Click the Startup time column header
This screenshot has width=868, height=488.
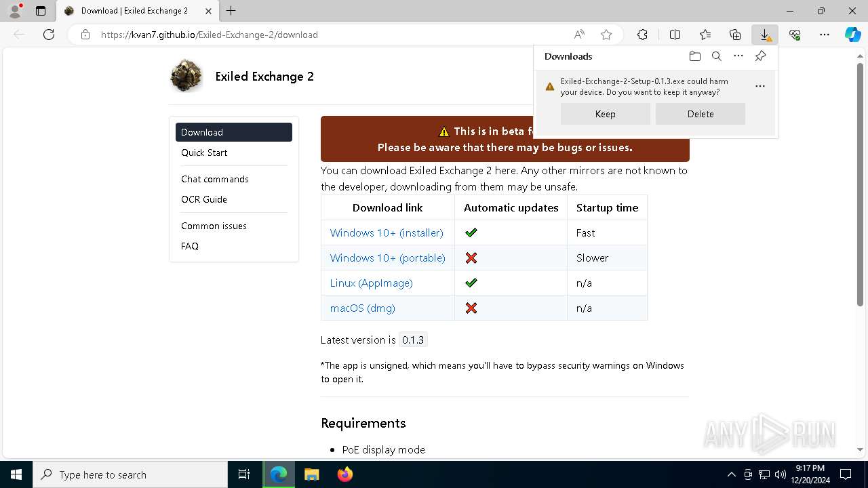click(x=607, y=208)
